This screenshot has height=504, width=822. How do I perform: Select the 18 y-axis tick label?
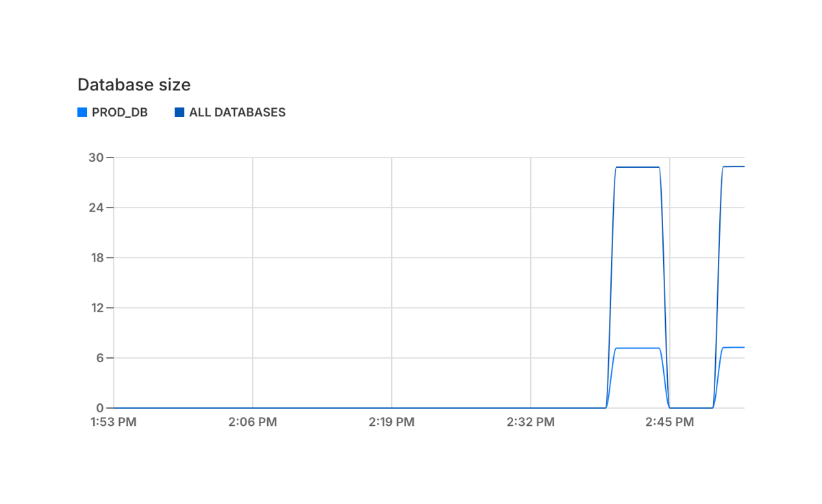96,258
